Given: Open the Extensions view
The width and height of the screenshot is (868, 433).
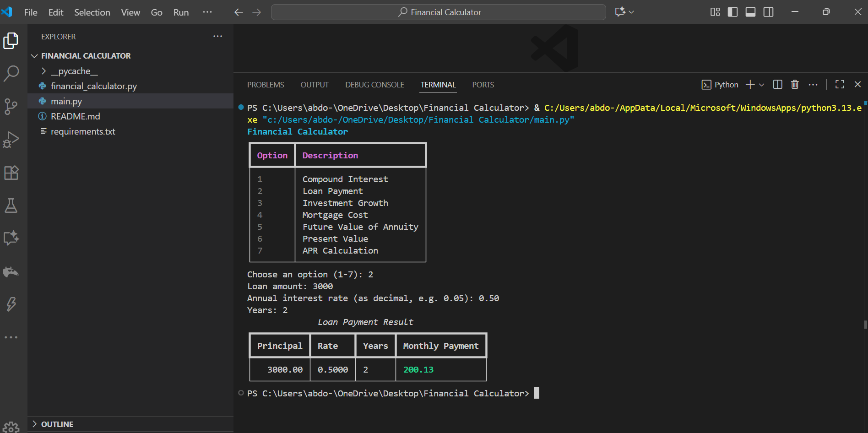Looking at the screenshot, I should 11,173.
